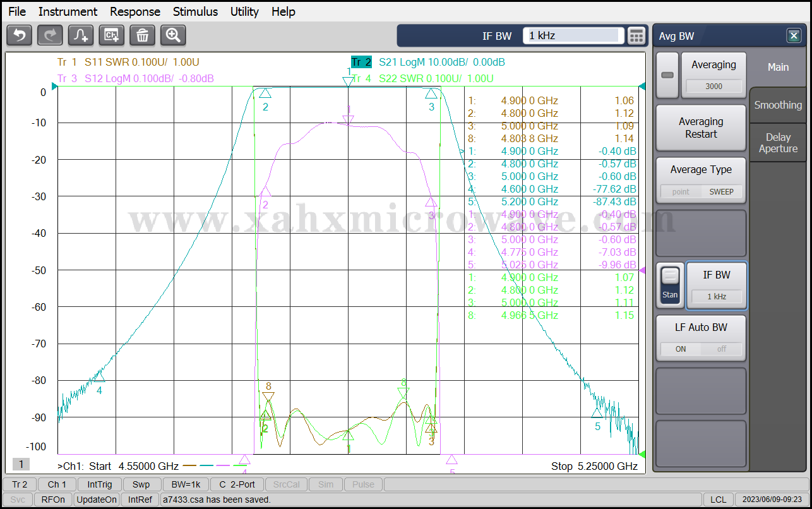Click the Swp status bar button

click(141, 484)
